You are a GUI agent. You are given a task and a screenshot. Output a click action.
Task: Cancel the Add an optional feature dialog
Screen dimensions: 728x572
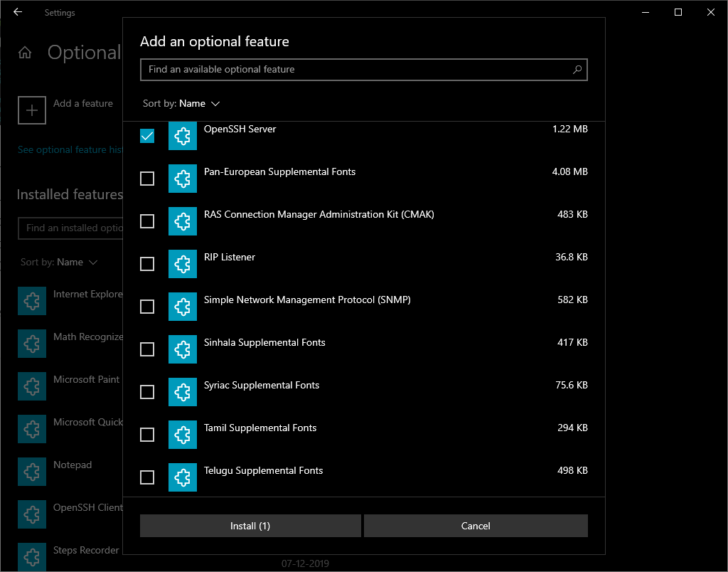click(x=476, y=526)
